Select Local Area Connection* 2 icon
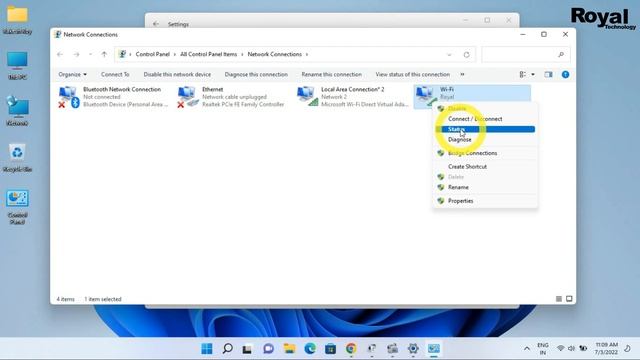Image resolution: width=640 pixels, height=360 pixels. [307, 97]
